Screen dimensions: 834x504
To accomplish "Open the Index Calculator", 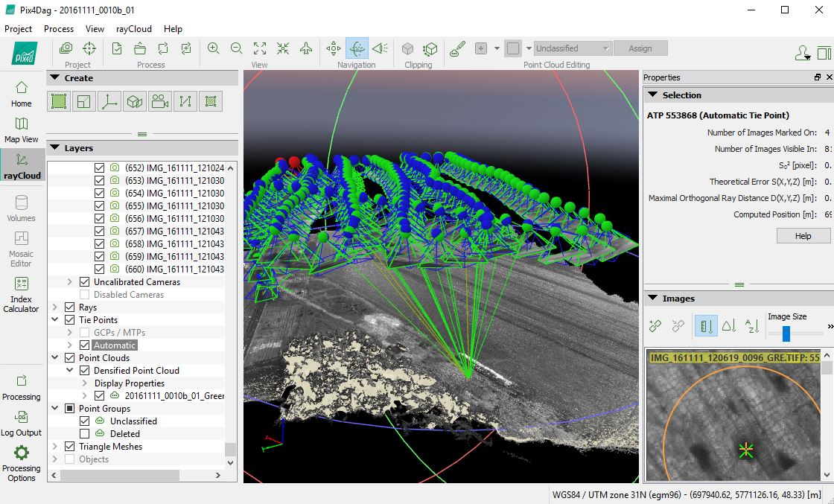I will point(22,295).
